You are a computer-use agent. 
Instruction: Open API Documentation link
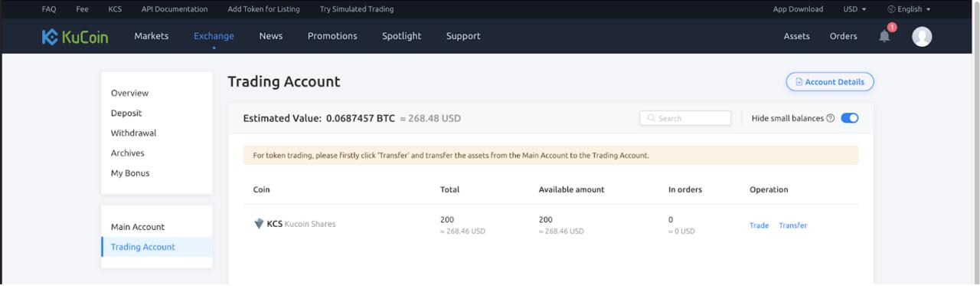175,9
